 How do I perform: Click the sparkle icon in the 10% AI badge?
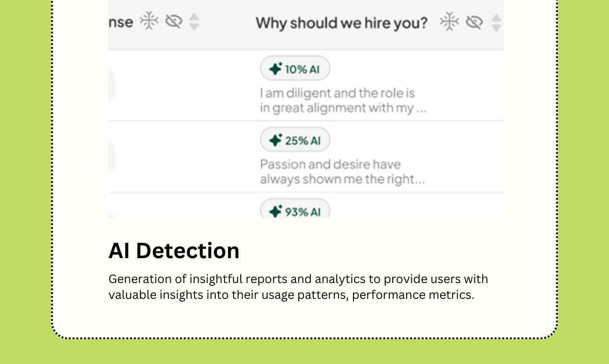click(x=275, y=69)
